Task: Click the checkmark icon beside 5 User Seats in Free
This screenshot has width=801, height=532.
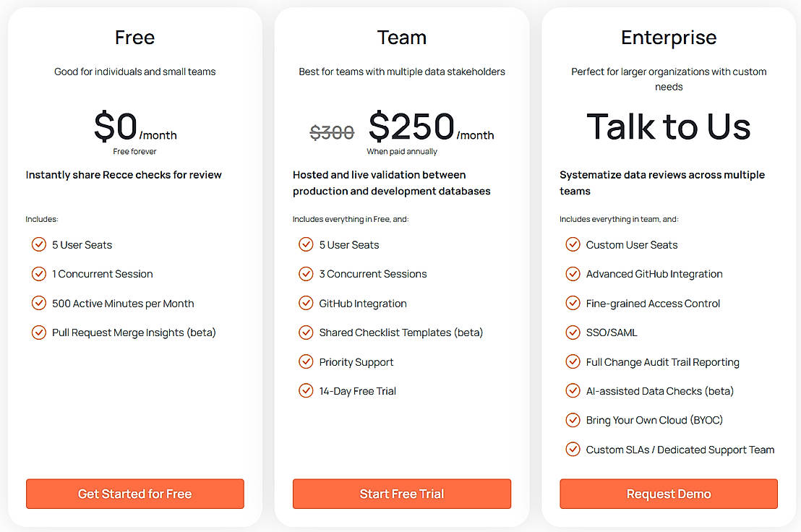Action: coord(39,245)
